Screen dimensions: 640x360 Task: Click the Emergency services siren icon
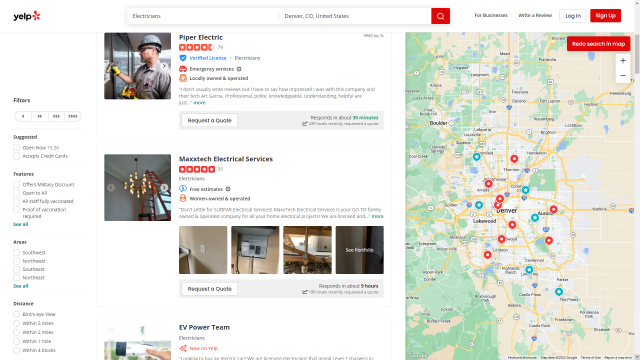(x=183, y=69)
